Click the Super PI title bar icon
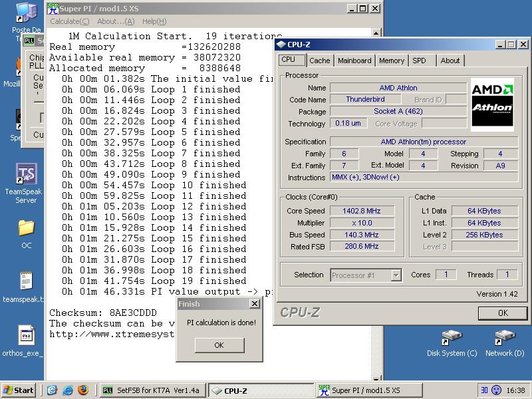Viewport: 532px width, 399px height. pyautogui.click(x=53, y=9)
